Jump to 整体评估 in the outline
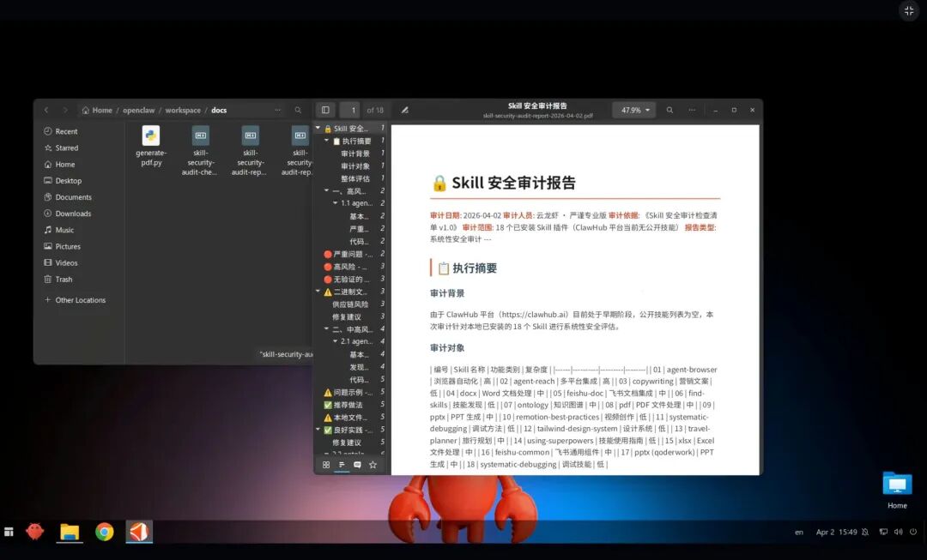Image resolution: width=927 pixels, height=560 pixels. (x=355, y=178)
